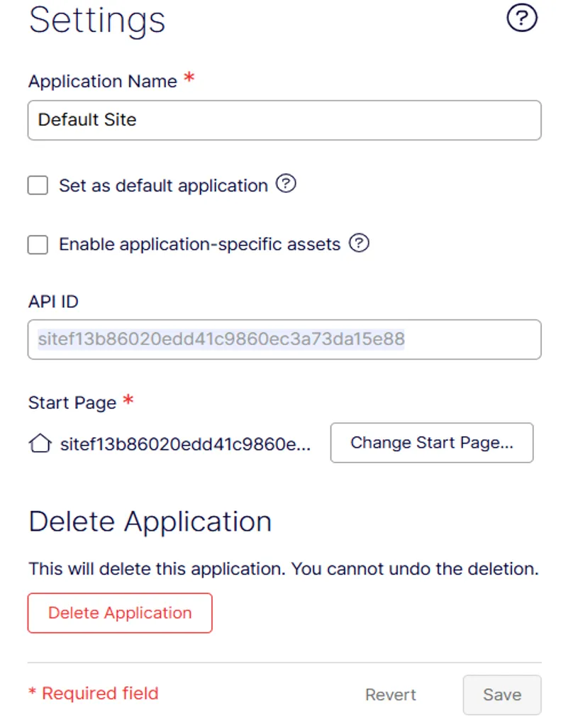Screen dimensions: 568x728
Task: Save the application settings
Action: (502, 695)
